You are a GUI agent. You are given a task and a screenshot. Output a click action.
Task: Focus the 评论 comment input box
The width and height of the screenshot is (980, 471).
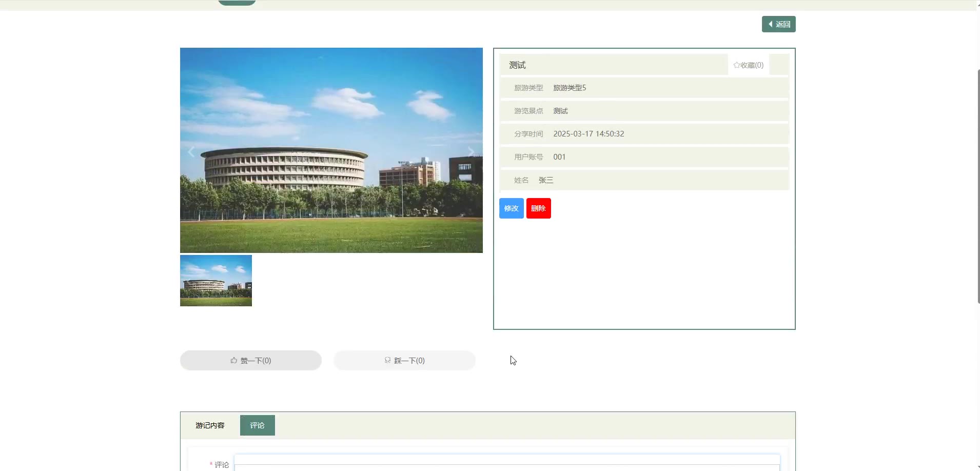click(506, 462)
